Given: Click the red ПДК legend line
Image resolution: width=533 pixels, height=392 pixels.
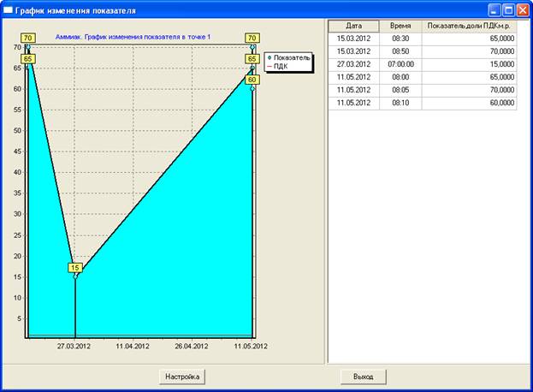Looking at the screenshot, I should click(x=270, y=66).
